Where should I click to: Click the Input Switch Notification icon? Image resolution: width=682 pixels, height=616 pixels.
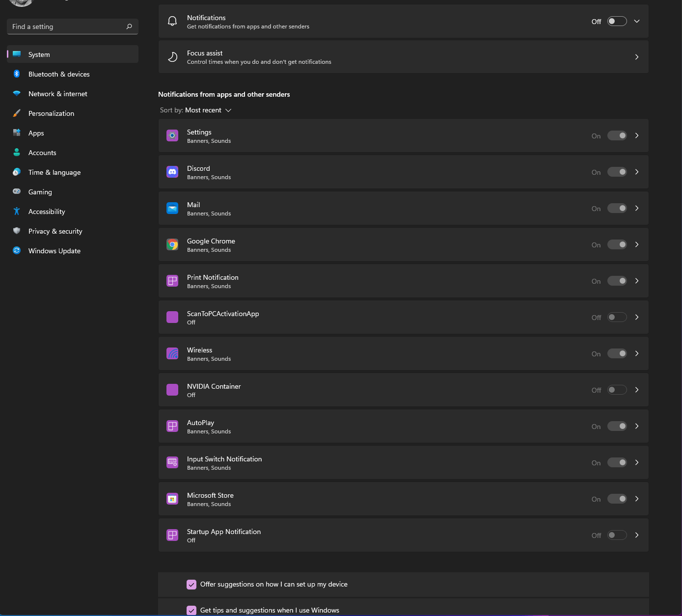tap(172, 462)
